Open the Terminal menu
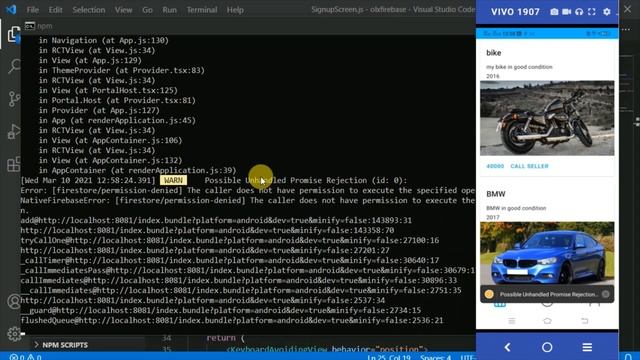 tap(202, 10)
